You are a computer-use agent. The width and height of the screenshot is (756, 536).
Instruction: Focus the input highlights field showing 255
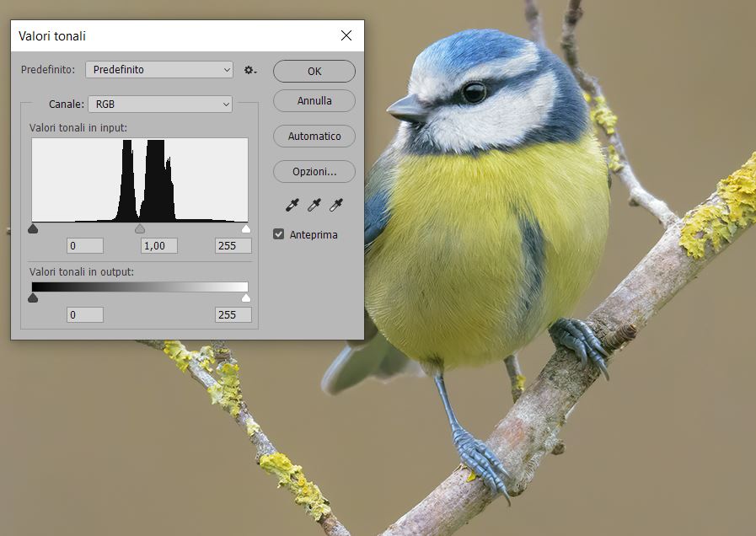233,246
